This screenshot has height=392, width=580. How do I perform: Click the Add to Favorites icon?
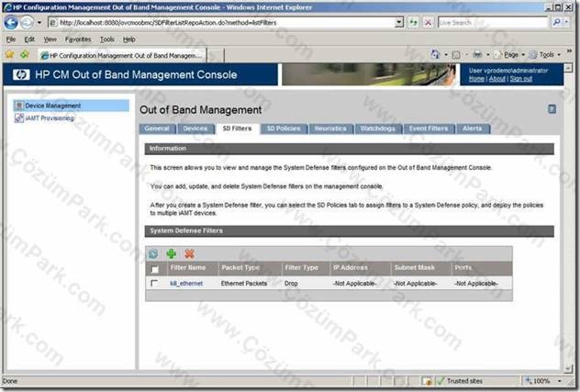25,55
